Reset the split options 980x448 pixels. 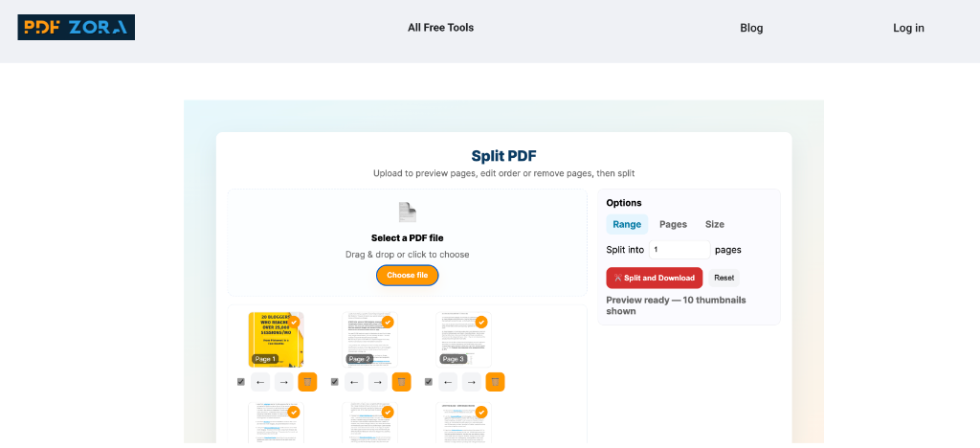[x=724, y=278]
